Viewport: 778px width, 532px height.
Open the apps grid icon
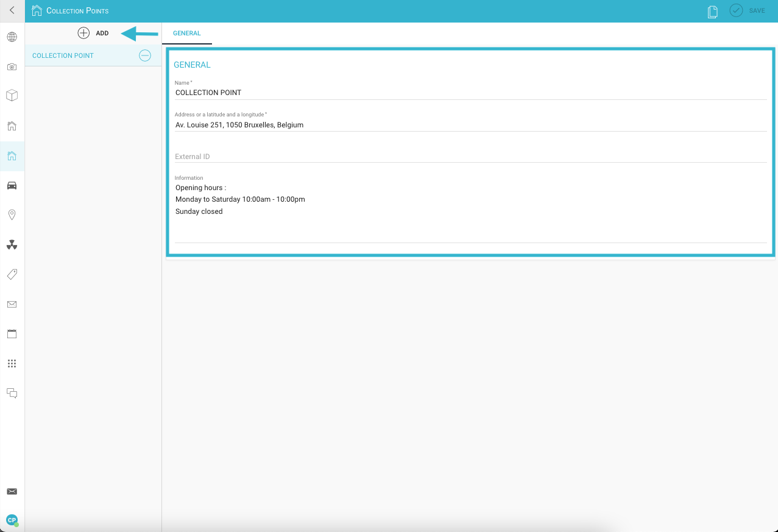[12, 364]
